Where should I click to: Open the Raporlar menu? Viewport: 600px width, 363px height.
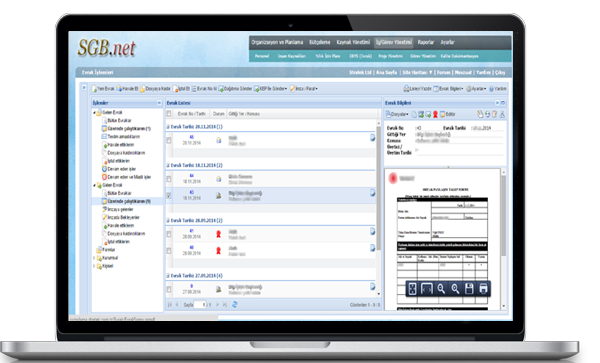click(x=426, y=42)
